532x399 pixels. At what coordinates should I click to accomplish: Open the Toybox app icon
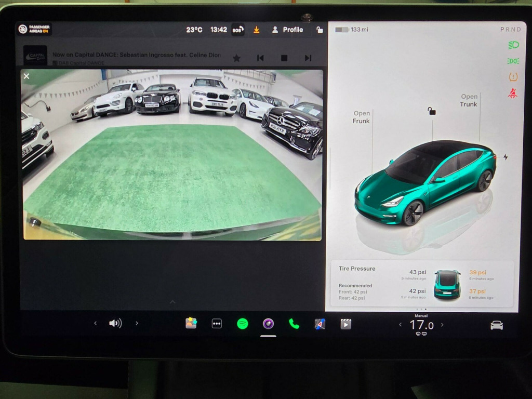[191, 323]
